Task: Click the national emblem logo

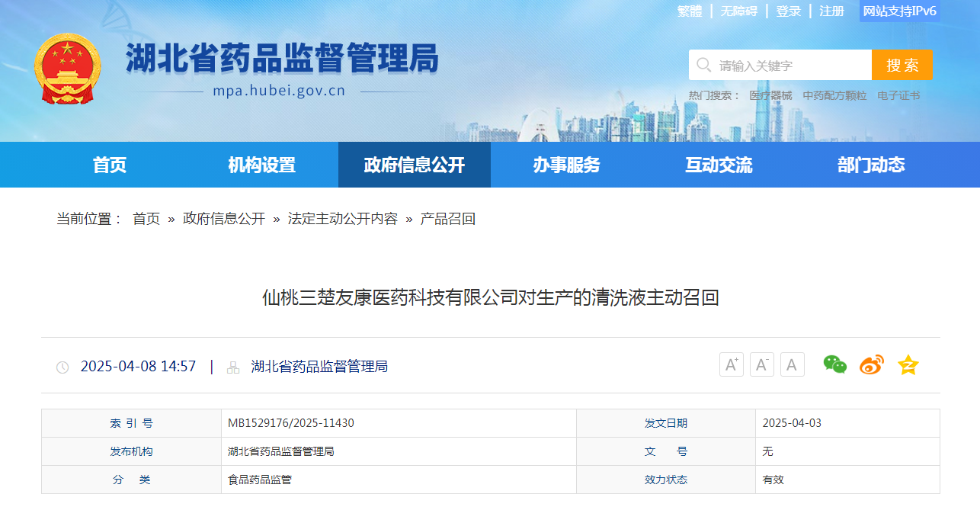Action: pyautogui.click(x=67, y=69)
